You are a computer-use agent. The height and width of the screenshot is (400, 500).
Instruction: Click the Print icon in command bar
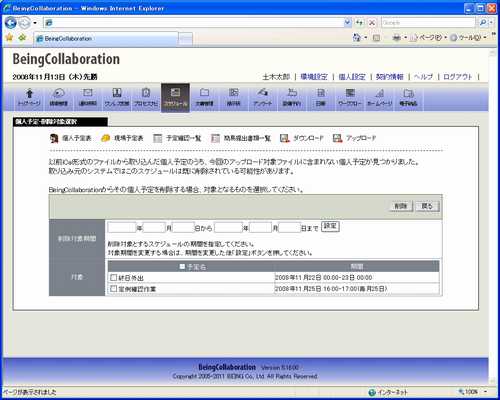pyautogui.click(x=396, y=38)
